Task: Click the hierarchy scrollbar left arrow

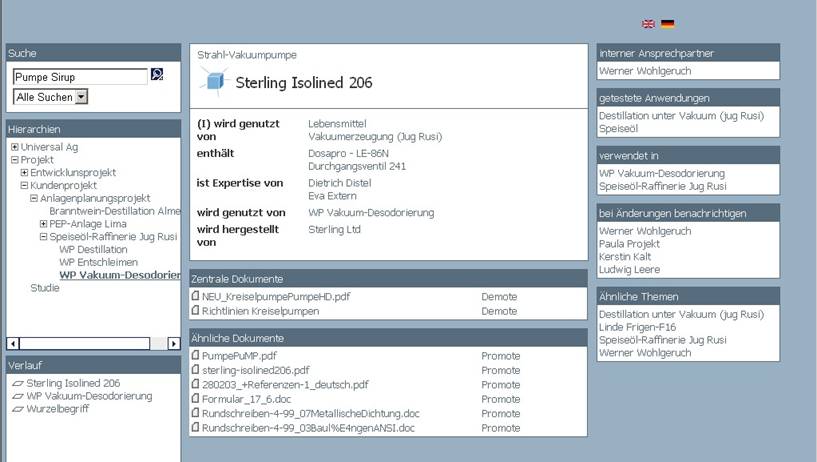Action: tap(13, 343)
